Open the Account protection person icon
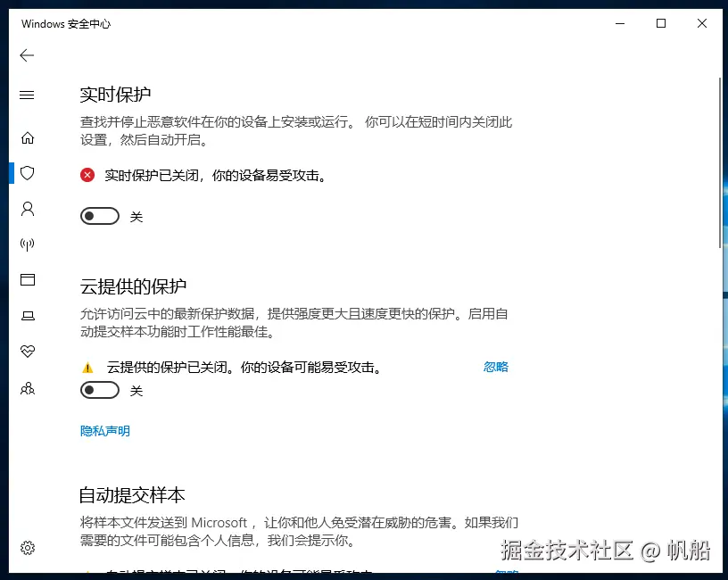The image size is (728, 580). (x=28, y=209)
